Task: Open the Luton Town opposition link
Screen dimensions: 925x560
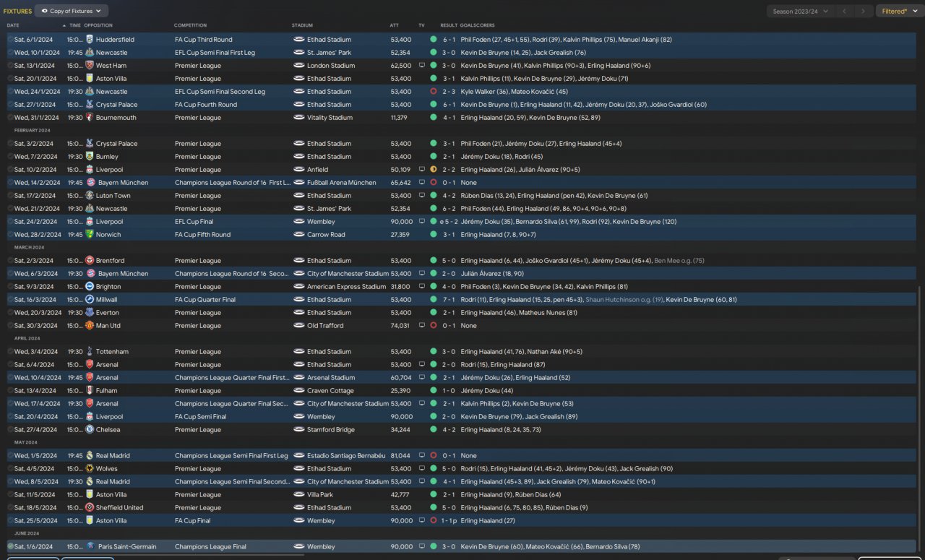Action: [113, 196]
